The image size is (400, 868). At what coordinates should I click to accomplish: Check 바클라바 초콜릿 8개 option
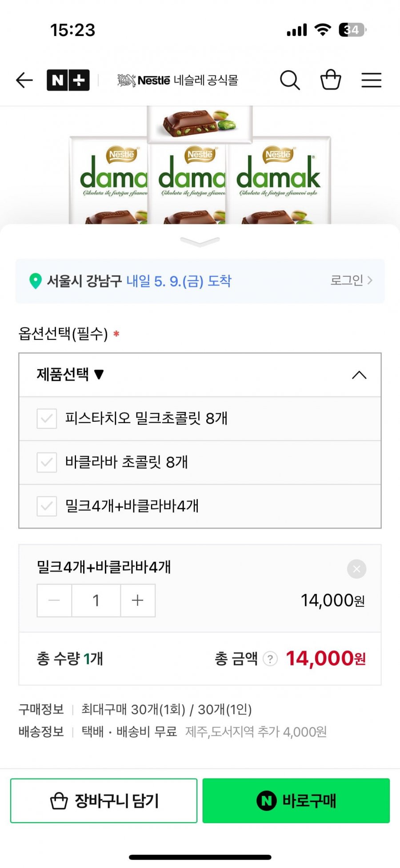point(200,462)
